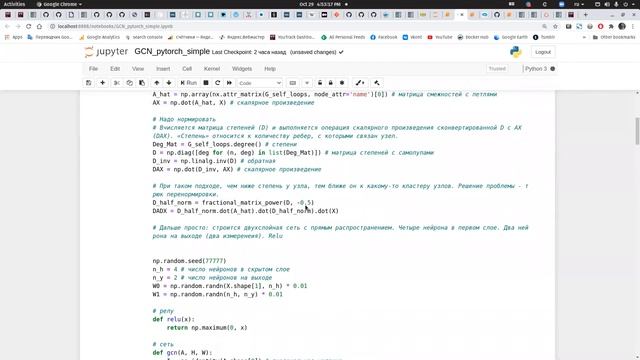
Task: Open the zoom magnifier icon in the address bar
Action: [x=544, y=26]
